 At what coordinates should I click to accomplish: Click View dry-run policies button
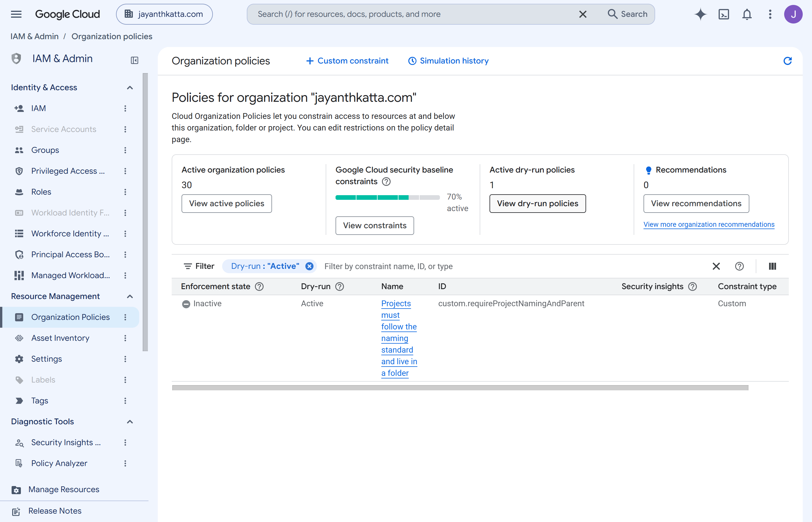(537, 203)
